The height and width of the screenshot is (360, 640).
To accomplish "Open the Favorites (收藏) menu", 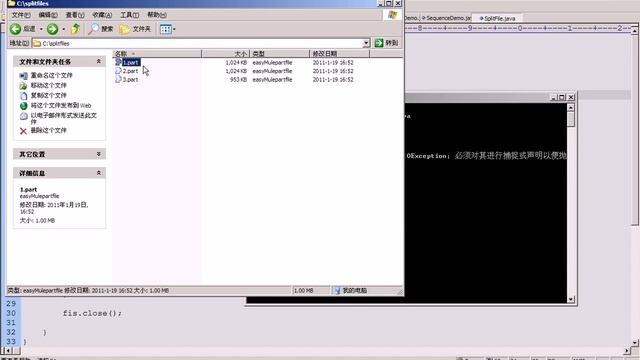I will pyautogui.click(x=102, y=15).
